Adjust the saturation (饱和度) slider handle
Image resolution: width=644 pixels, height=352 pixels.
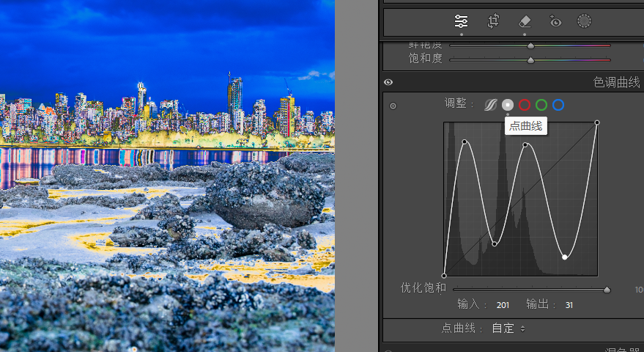pos(530,60)
